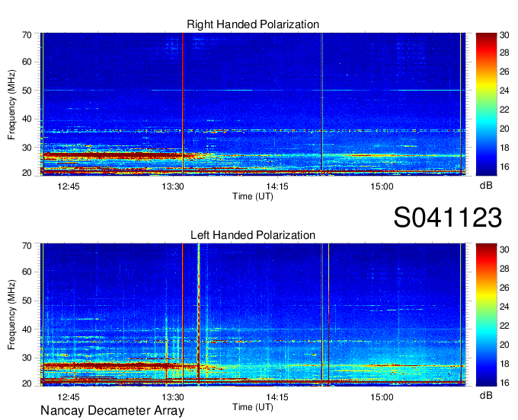Image resolution: width=518 pixels, height=420 pixels.
Task: Click the 40 MHz tick of Right Handed plot
Action: pos(27,119)
